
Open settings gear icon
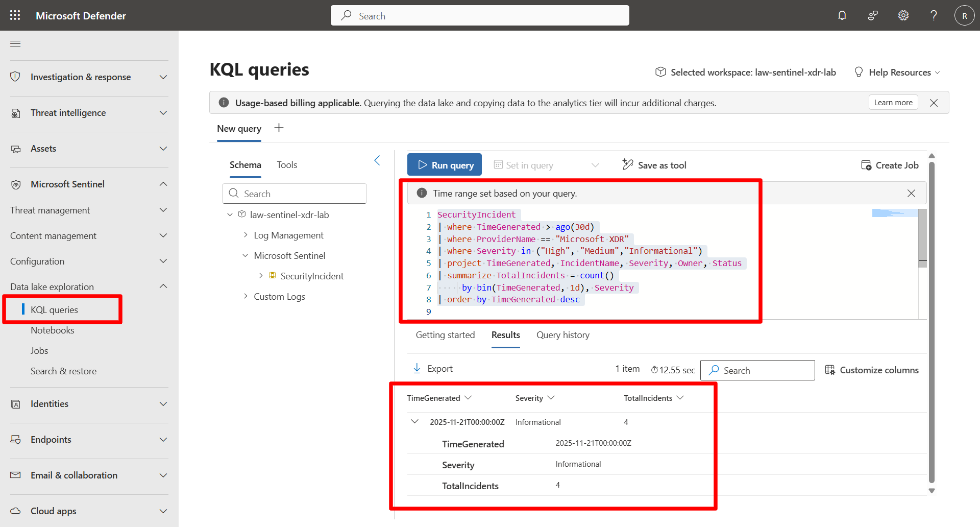[x=903, y=15]
